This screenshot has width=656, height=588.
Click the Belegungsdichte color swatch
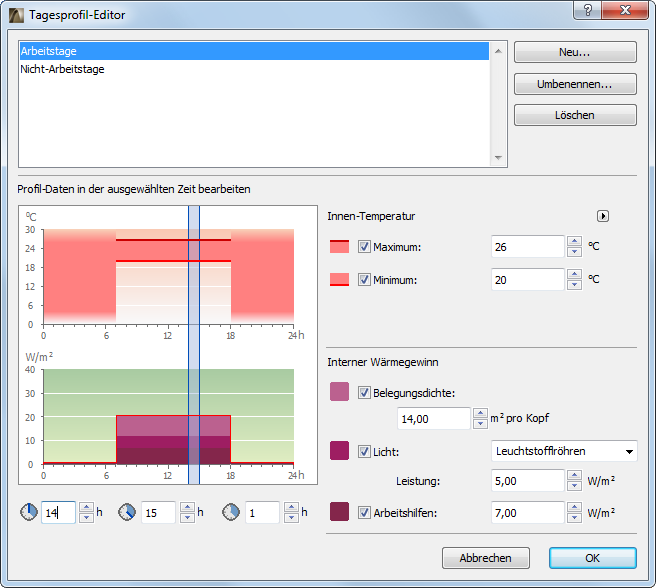coord(339,392)
